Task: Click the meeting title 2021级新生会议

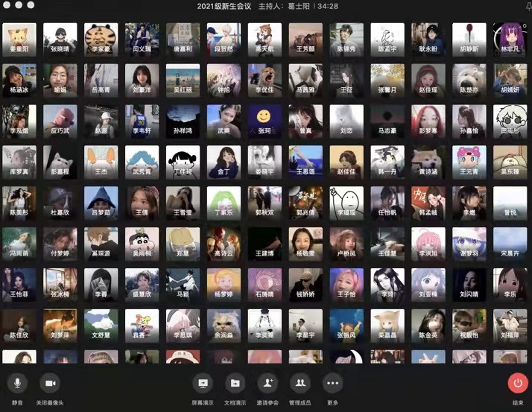Action: click(x=224, y=6)
